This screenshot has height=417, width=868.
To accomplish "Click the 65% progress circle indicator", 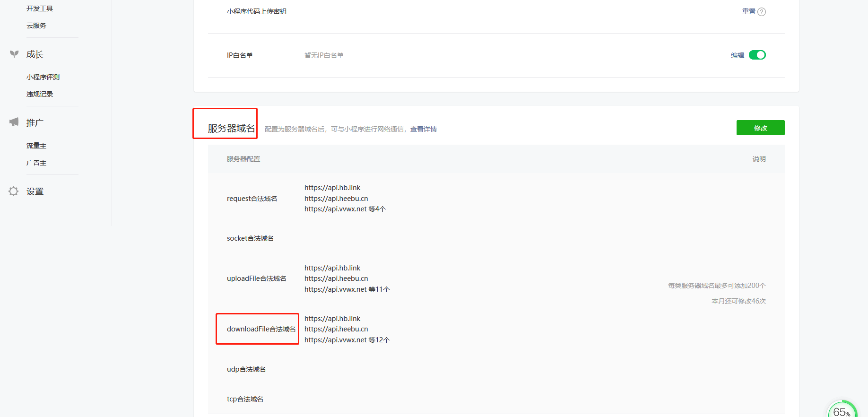I will [x=842, y=409].
